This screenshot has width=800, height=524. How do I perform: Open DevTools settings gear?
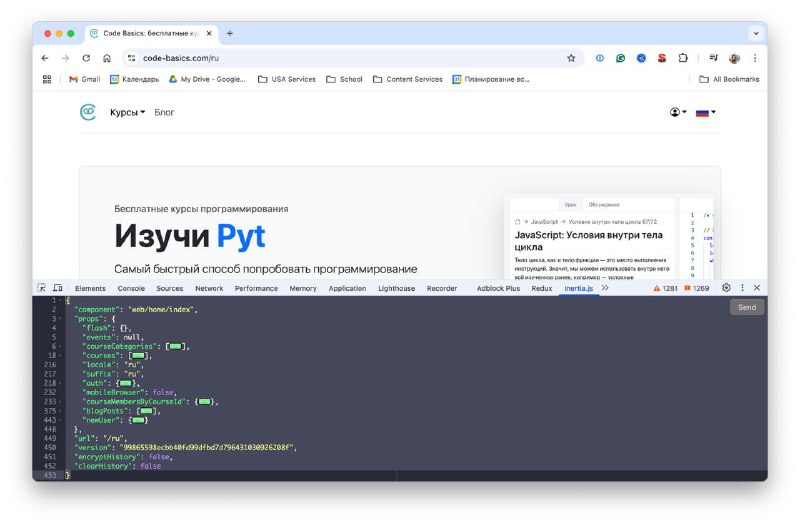(x=726, y=288)
